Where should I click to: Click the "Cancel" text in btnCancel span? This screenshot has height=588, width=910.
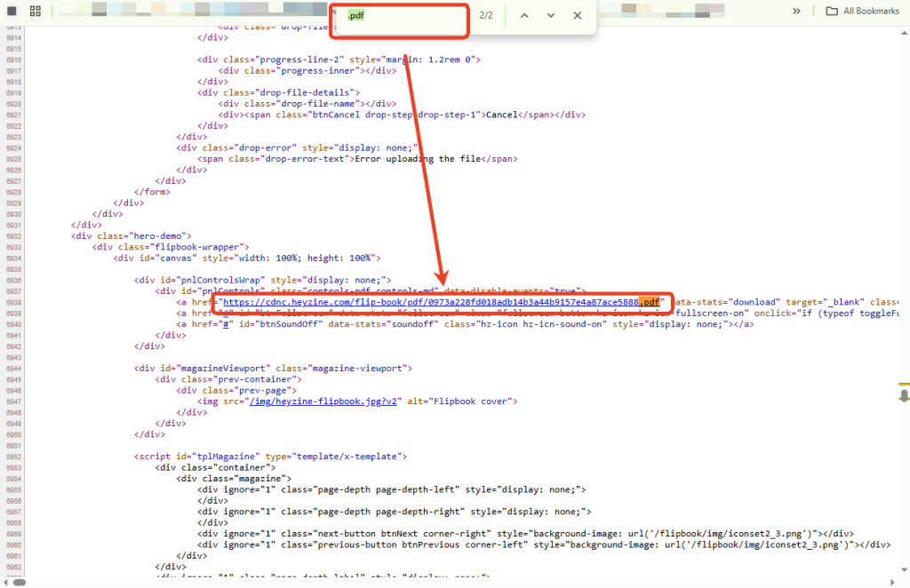pos(501,115)
